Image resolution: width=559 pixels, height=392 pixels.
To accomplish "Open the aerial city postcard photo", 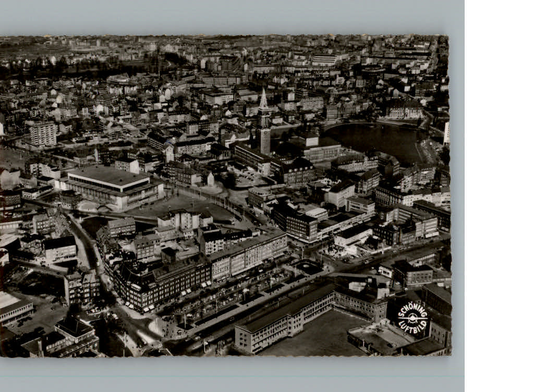I will [224, 195].
